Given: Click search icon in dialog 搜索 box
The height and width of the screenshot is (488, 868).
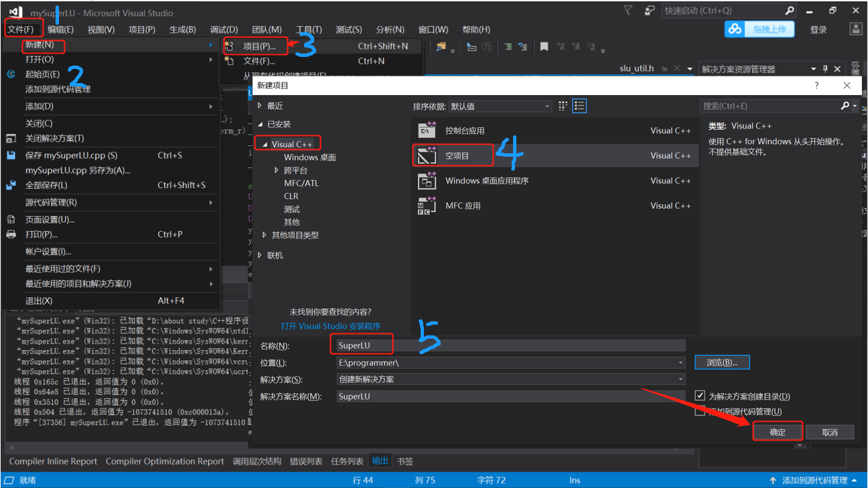Looking at the screenshot, I should (x=845, y=106).
